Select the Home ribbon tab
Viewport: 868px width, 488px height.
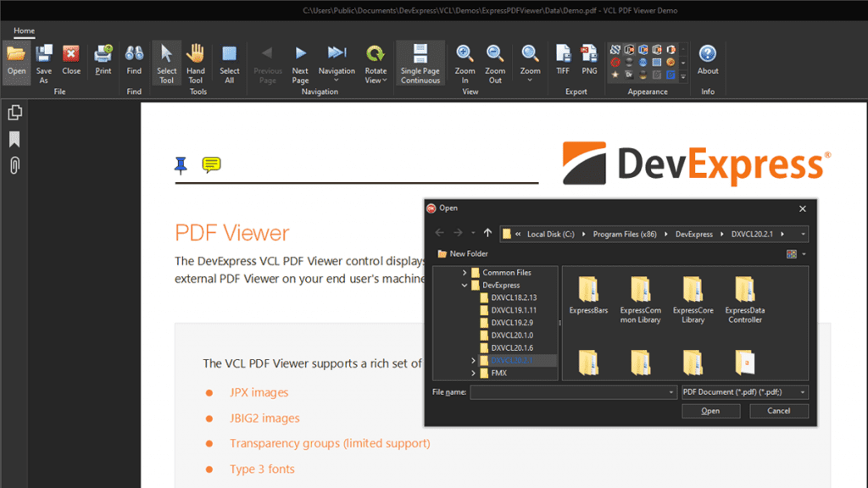pos(24,30)
